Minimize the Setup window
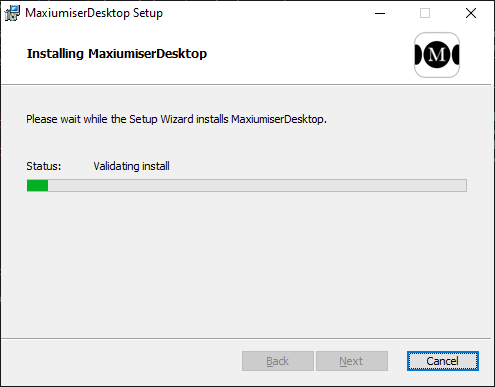 (380, 13)
